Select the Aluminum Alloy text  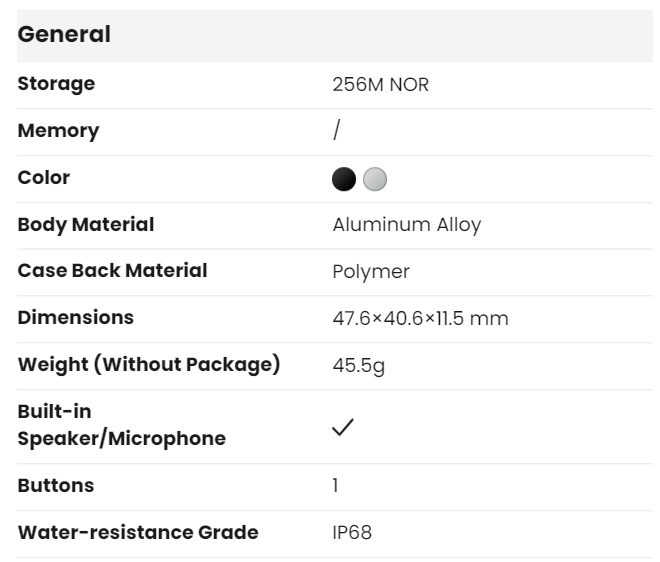coord(406,225)
